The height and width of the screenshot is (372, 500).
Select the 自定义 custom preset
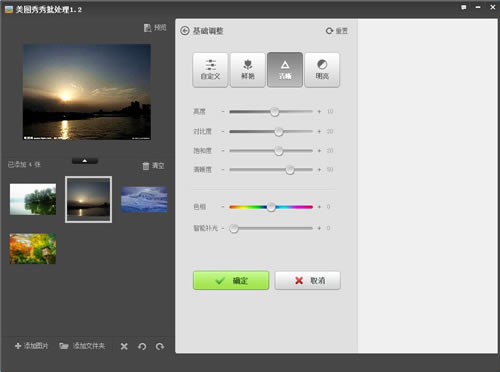[210, 70]
